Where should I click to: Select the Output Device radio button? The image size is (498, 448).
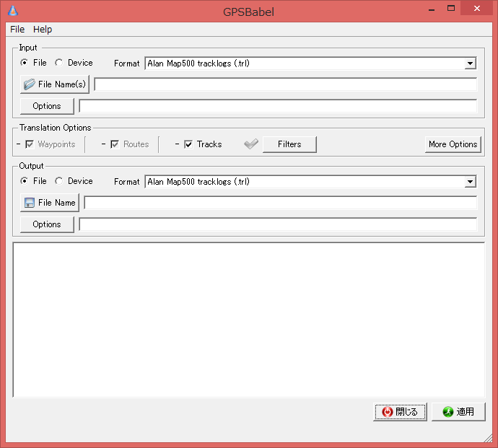tap(58, 181)
